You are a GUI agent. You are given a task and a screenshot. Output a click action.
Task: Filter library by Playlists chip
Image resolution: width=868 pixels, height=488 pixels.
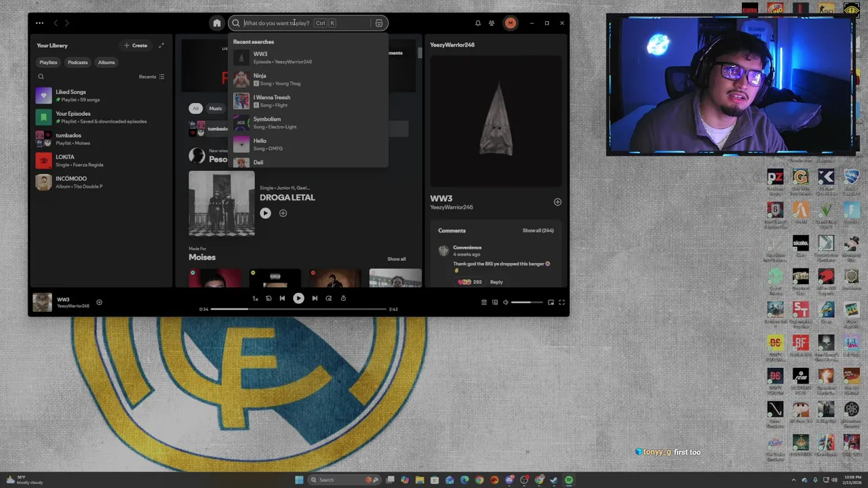pyautogui.click(x=48, y=62)
